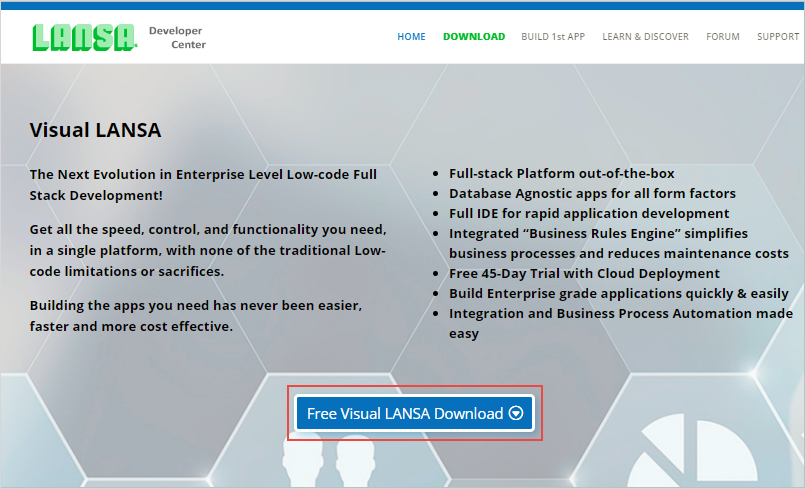This screenshot has width=806, height=489.
Task: Click 'Integration and Business Process Automation' bullet
Action: [621, 323]
